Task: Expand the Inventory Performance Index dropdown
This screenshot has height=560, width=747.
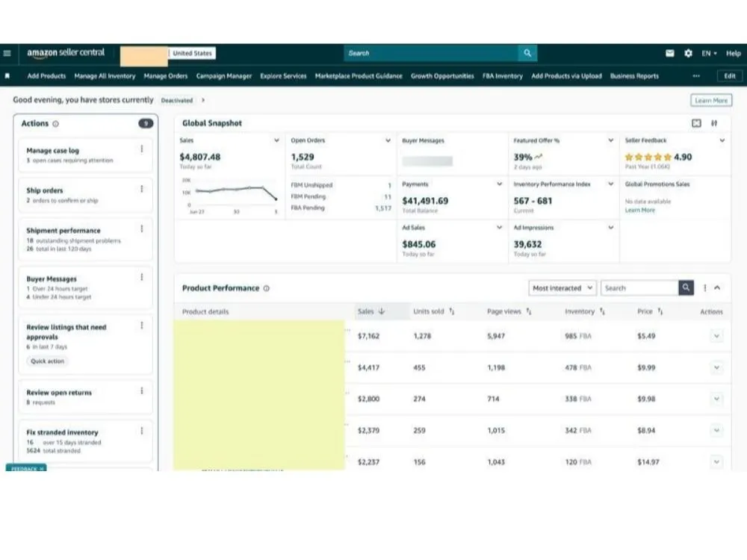Action: [611, 184]
